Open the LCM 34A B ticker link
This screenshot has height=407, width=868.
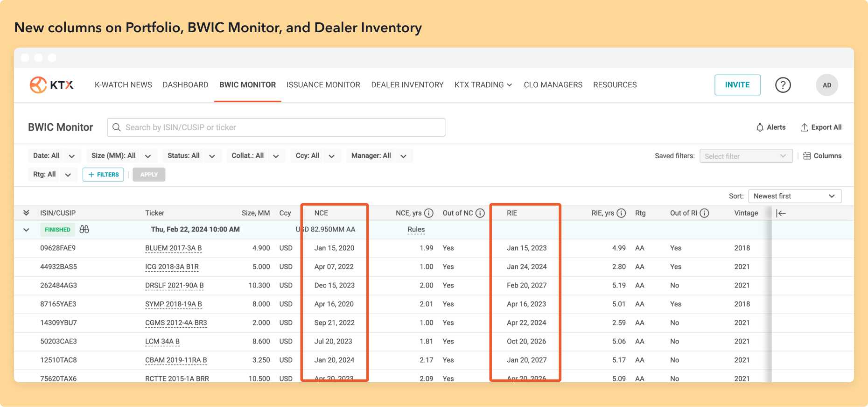coord(162,342)
